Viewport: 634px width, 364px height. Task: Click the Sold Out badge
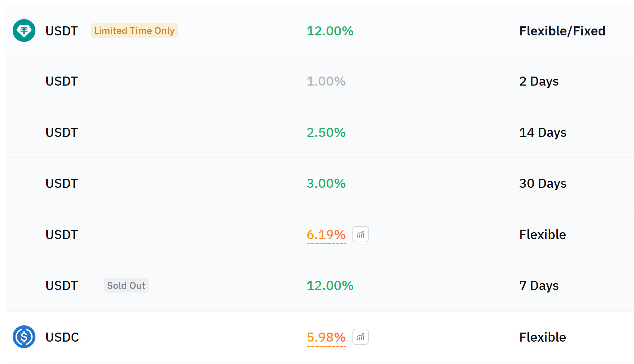(x=126, y=286)
